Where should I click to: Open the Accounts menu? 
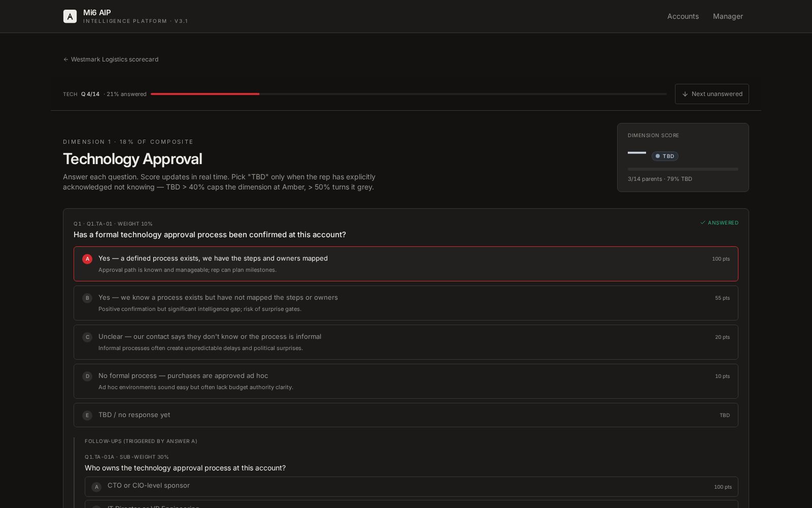click(x=683, y=16)
